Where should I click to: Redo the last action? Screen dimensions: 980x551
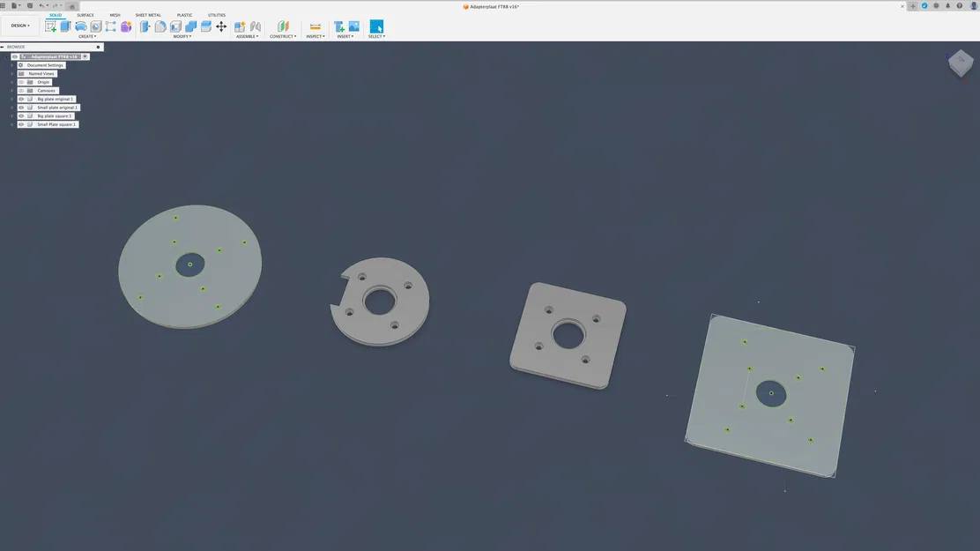[55, 5]
